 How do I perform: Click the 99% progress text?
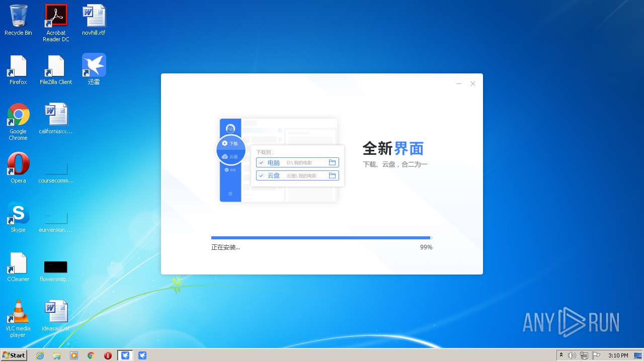pyautogui.click(x=426, y=247)
